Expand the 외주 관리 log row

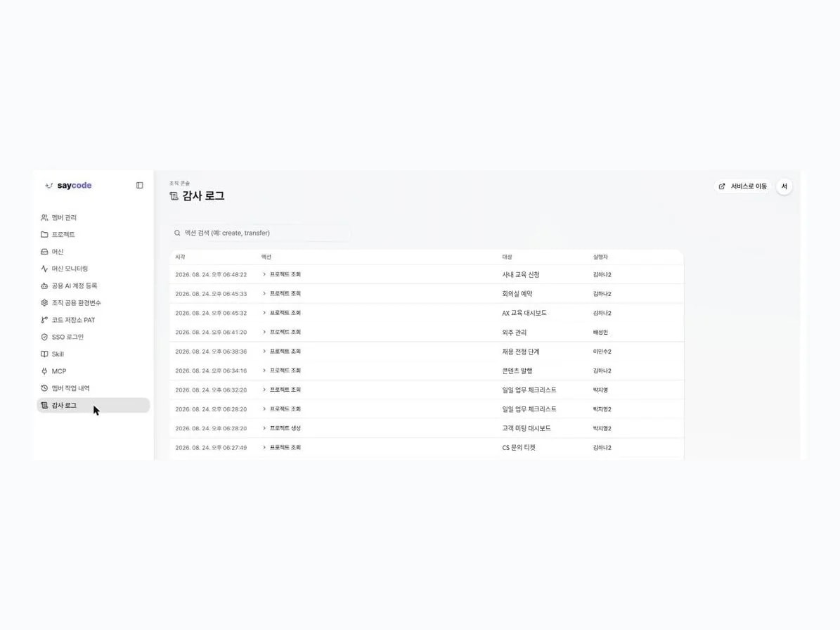click(x=264, y=332)
